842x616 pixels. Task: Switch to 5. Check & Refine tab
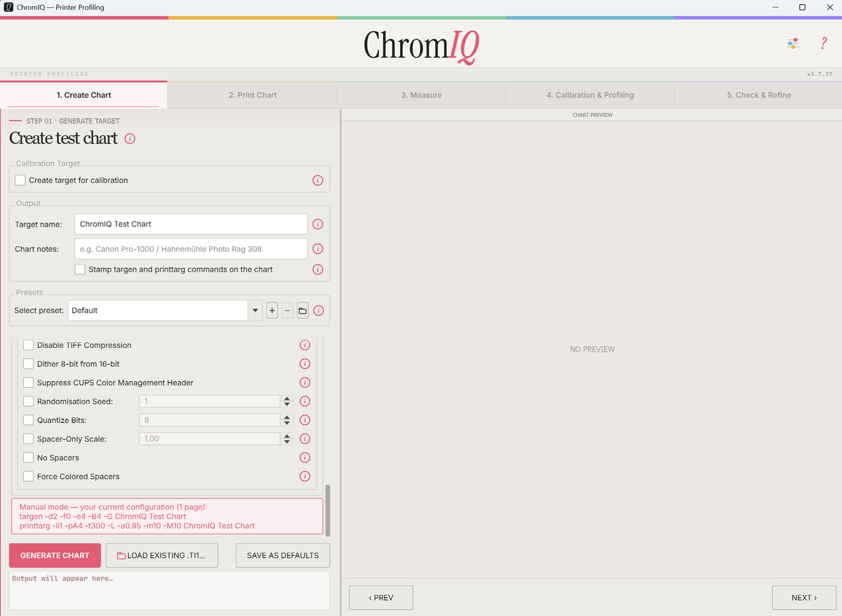759,95
